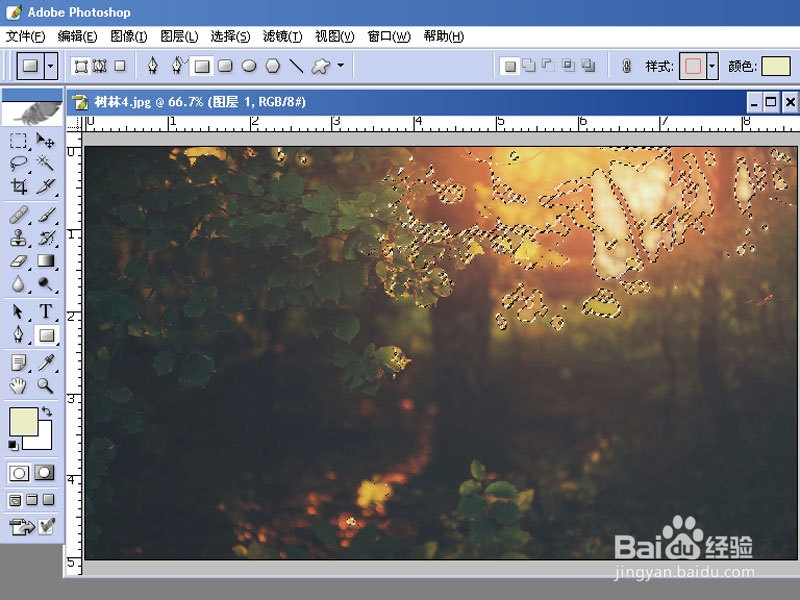
Task: Select the Slice tool
Action: click(x=45, y=187)
